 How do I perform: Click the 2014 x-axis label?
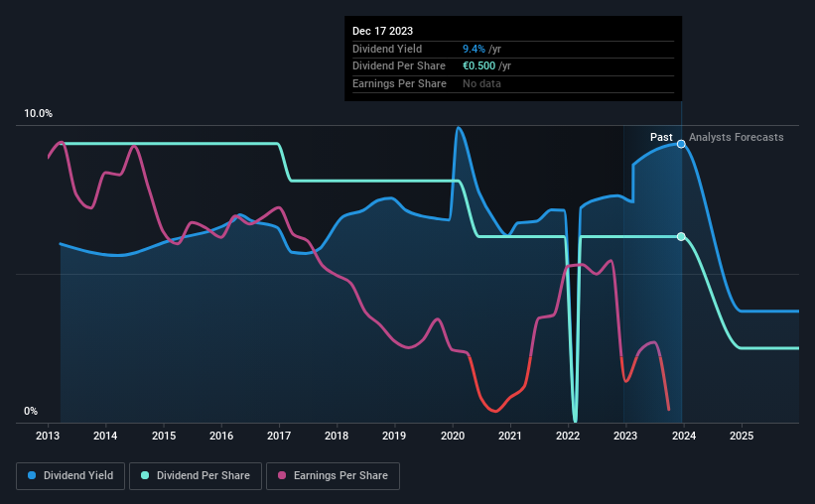[105, 436]
